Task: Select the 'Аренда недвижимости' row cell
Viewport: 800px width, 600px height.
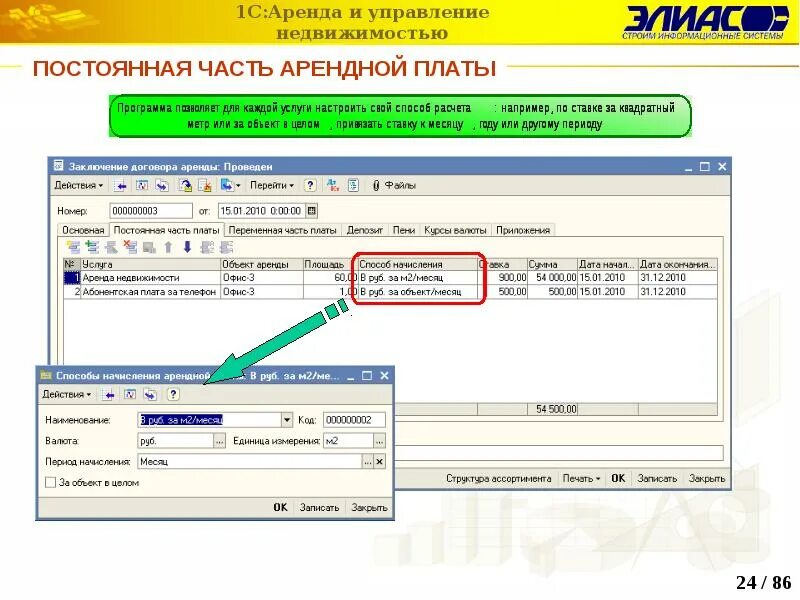Action: coord(151,278)
